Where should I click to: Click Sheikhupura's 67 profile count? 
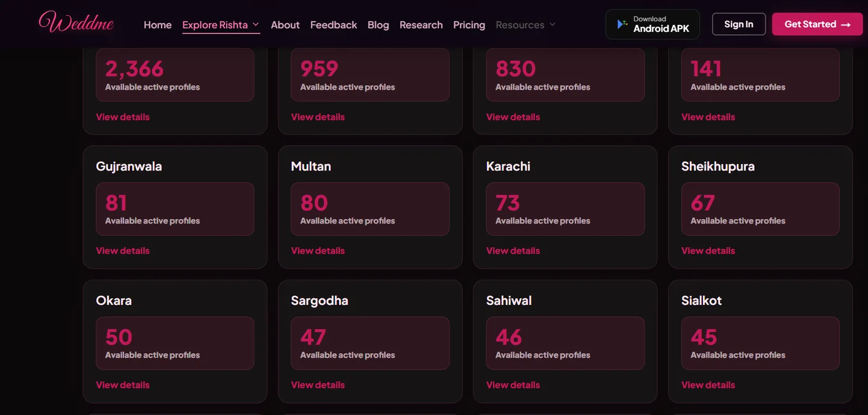(703, 203)
